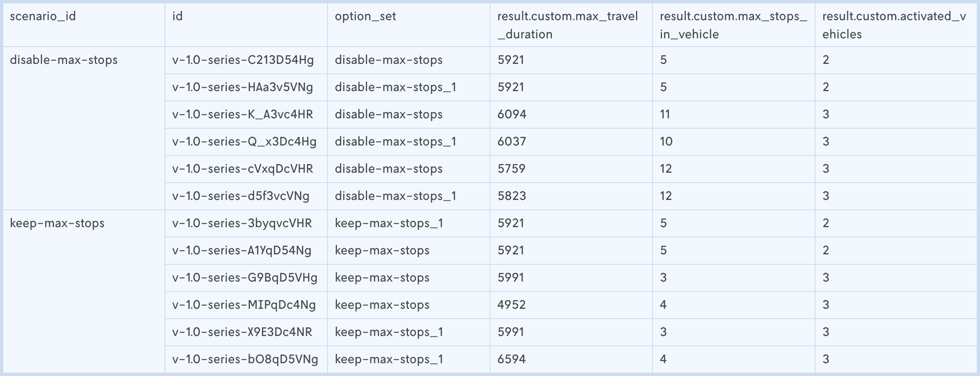The image size is (980, 376).
Task: Select the keep-max-stops scenario cell
Action: coord(57,223)
